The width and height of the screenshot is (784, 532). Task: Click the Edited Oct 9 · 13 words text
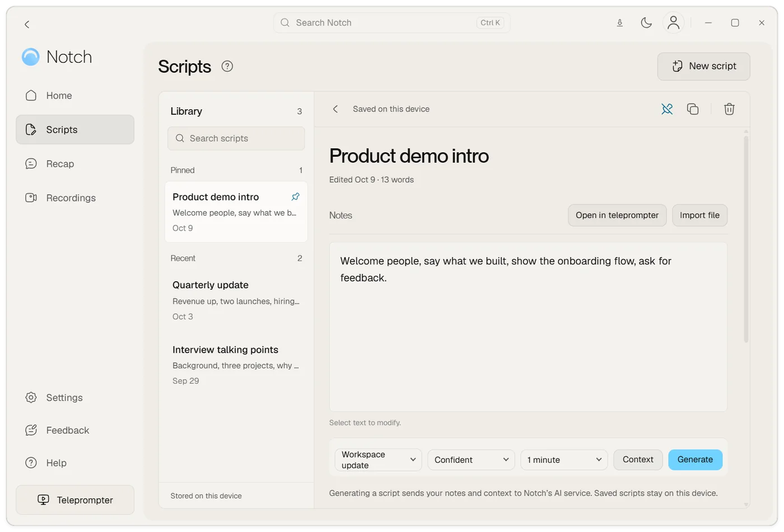tap(371, 180)
